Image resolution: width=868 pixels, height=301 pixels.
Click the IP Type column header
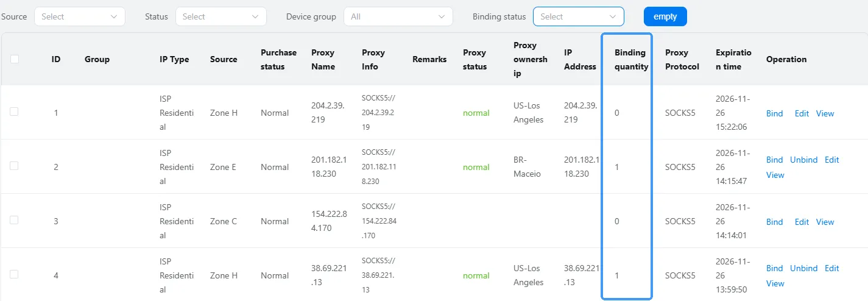174,59
